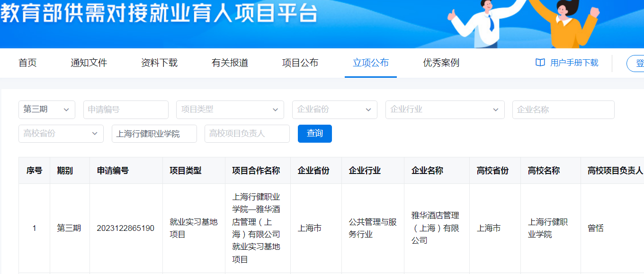Open the 第三期 period dropdown

pyautogui.click(x=47, y=110)
